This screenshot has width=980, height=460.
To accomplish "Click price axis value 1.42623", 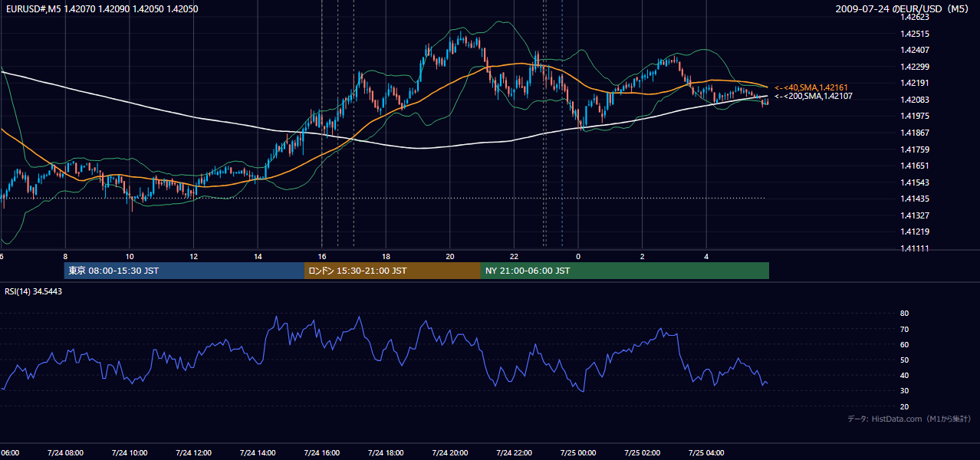I will tap(915, 17).
